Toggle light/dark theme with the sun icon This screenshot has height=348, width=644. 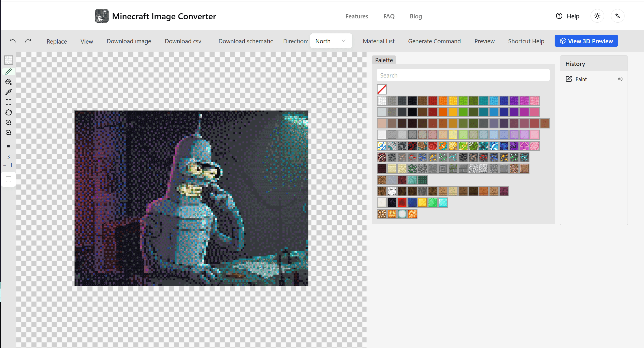[x=597, y=16]
